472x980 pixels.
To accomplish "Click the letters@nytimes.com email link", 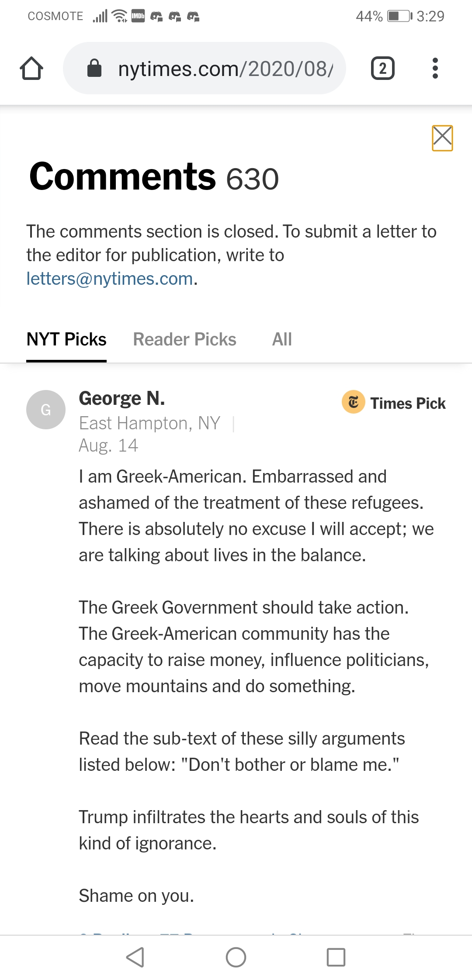I will tap(110, 279).
